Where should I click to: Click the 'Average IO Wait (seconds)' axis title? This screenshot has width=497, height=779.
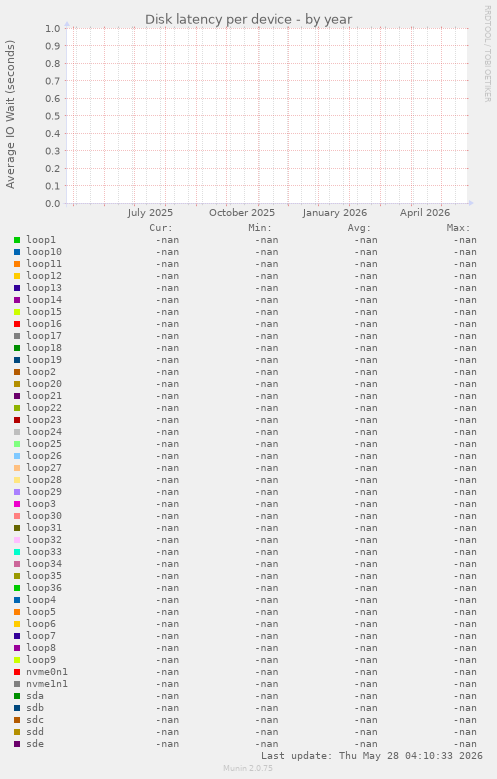(10, 114)
